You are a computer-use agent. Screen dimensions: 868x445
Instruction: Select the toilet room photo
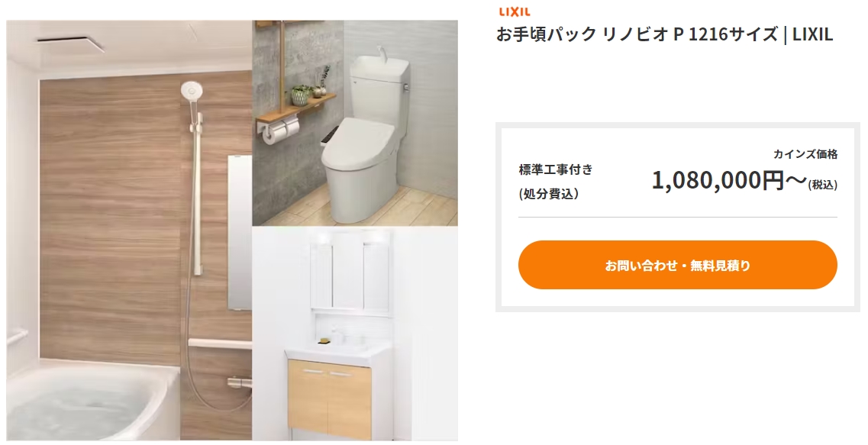355,123
